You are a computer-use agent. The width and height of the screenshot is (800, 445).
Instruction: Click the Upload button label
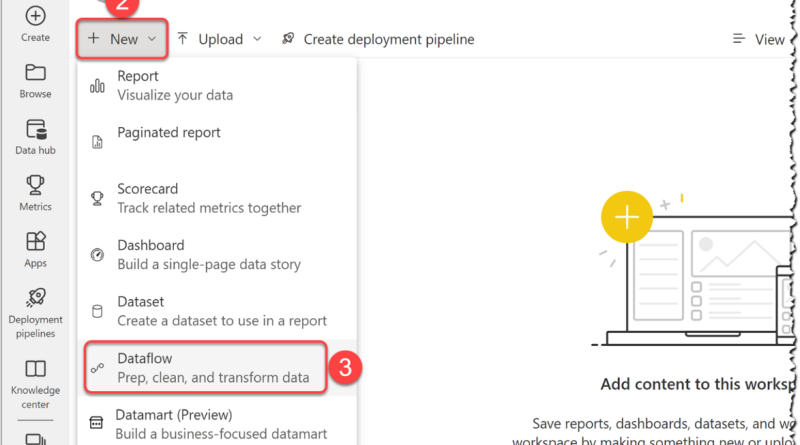coord(220,39)
